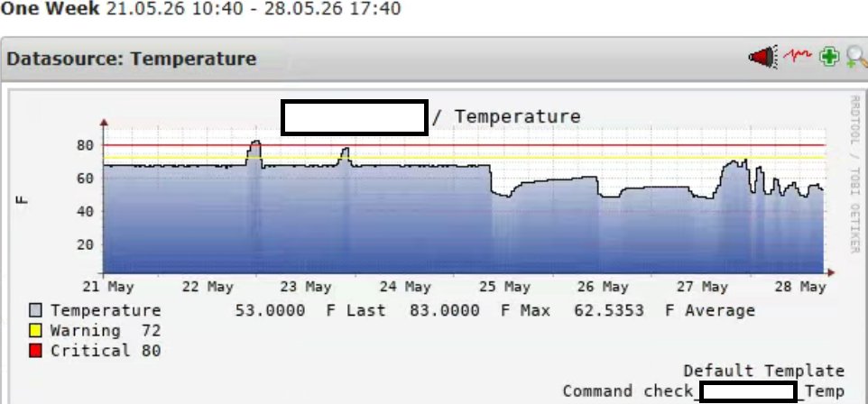
Task: Click the 26 May axis label
Action: point(603,288)
